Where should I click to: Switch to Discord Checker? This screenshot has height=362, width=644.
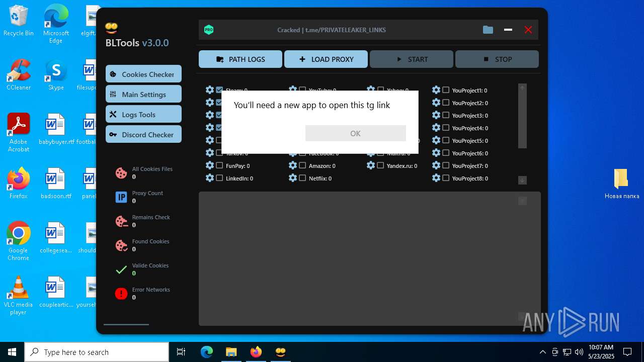143,134
